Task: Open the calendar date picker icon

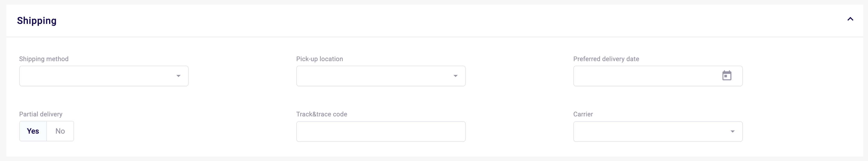Action: 727,76
